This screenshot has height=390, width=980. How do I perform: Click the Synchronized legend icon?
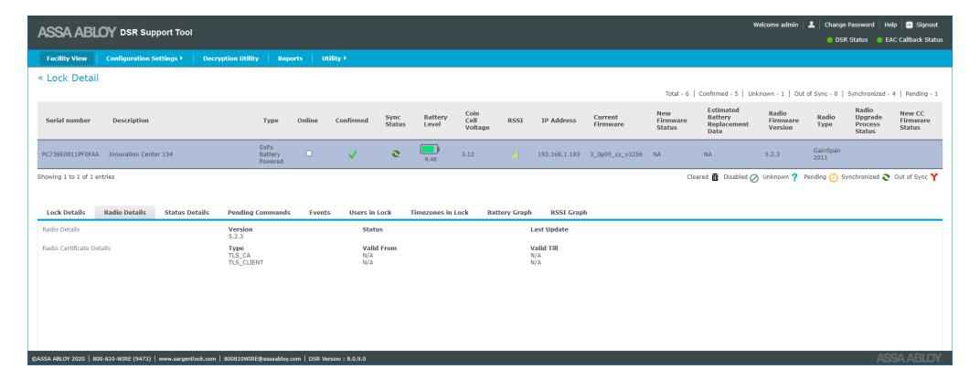[886, 177]
